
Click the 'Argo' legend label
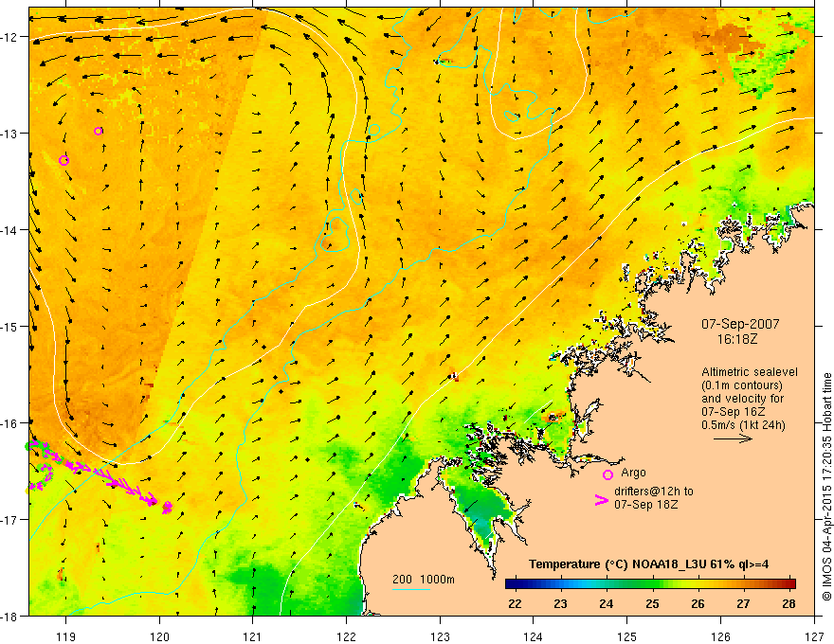tap(633, 473)
